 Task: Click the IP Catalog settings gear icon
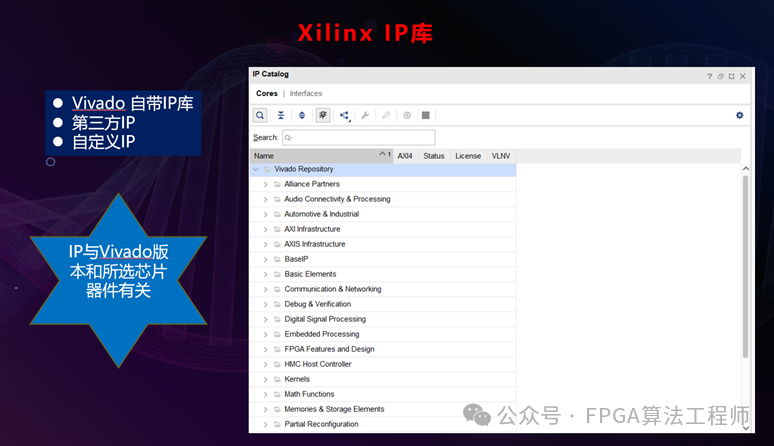tap(740, 116)
